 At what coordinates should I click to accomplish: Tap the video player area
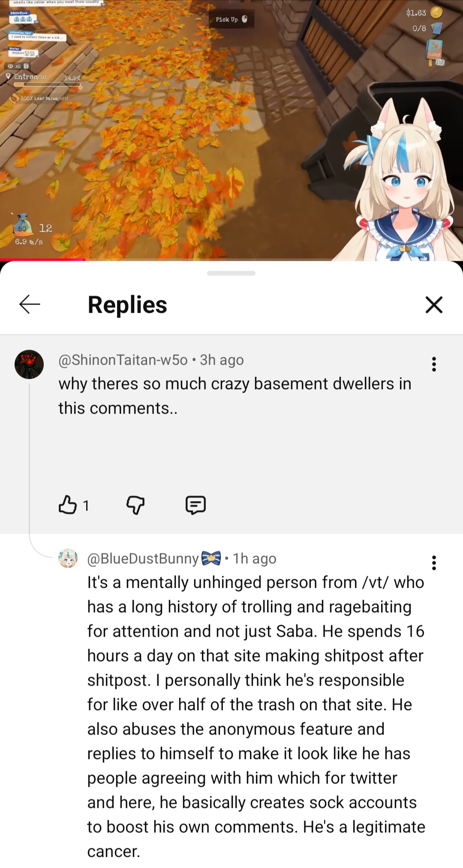231,130
